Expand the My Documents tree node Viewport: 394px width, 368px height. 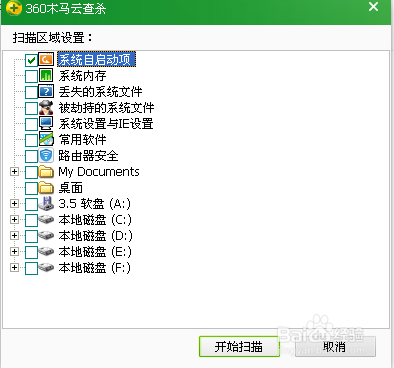(14, 172)
